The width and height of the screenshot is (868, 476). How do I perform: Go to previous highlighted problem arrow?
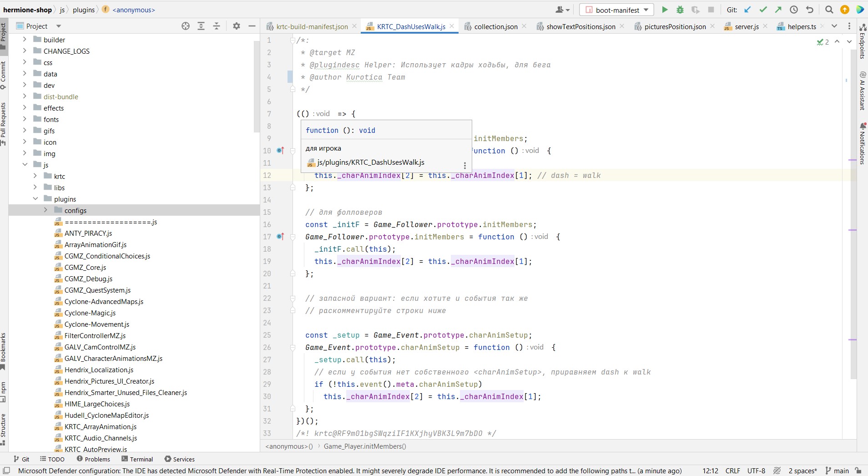(x=837, y=41)
